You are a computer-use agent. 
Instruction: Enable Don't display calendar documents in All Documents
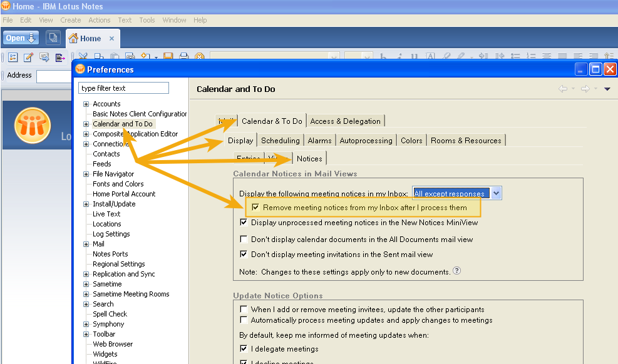[244, 240]
